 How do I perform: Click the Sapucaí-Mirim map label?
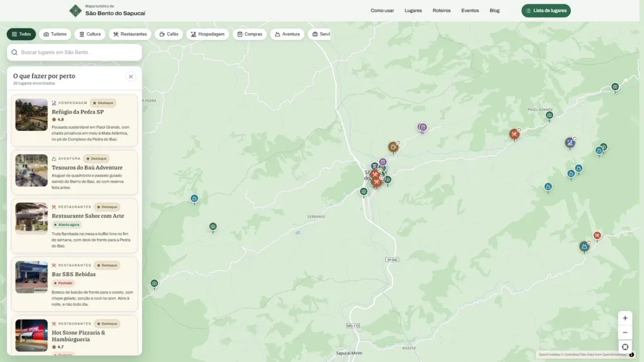tap(349, 353)
